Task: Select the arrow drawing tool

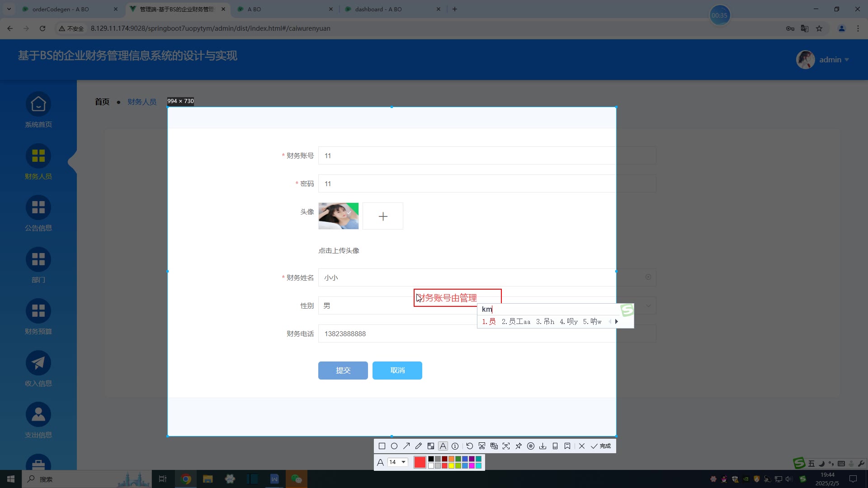Action: (406, 446)
